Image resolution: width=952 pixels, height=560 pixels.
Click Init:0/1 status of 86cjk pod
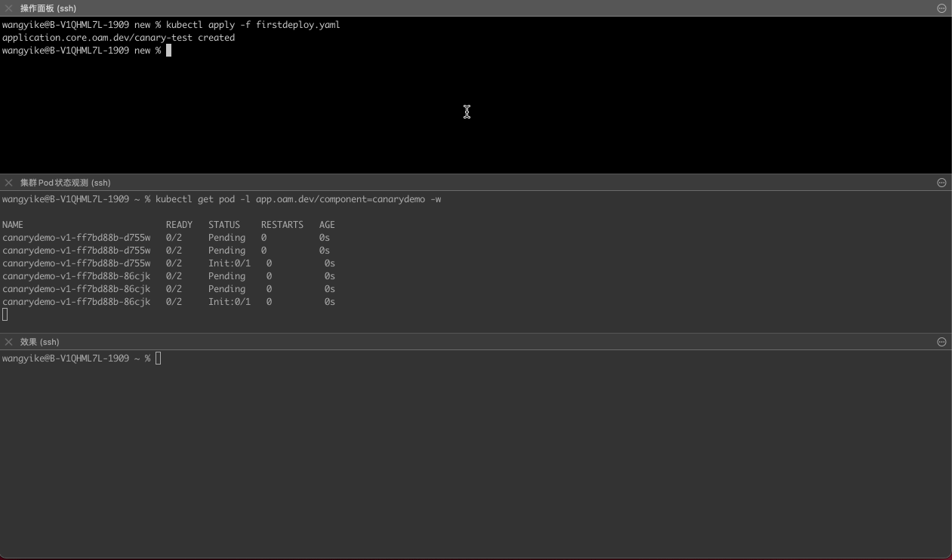coord(230,302)
